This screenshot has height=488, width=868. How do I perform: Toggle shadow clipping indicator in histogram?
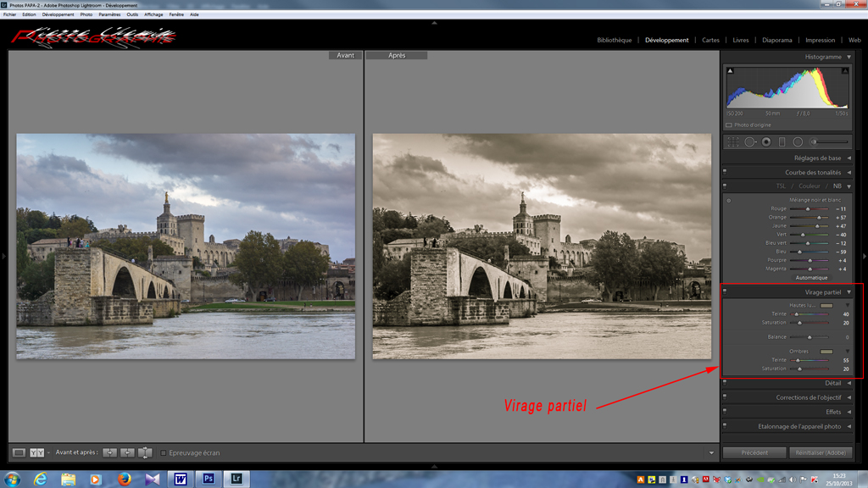click(730, 71)
